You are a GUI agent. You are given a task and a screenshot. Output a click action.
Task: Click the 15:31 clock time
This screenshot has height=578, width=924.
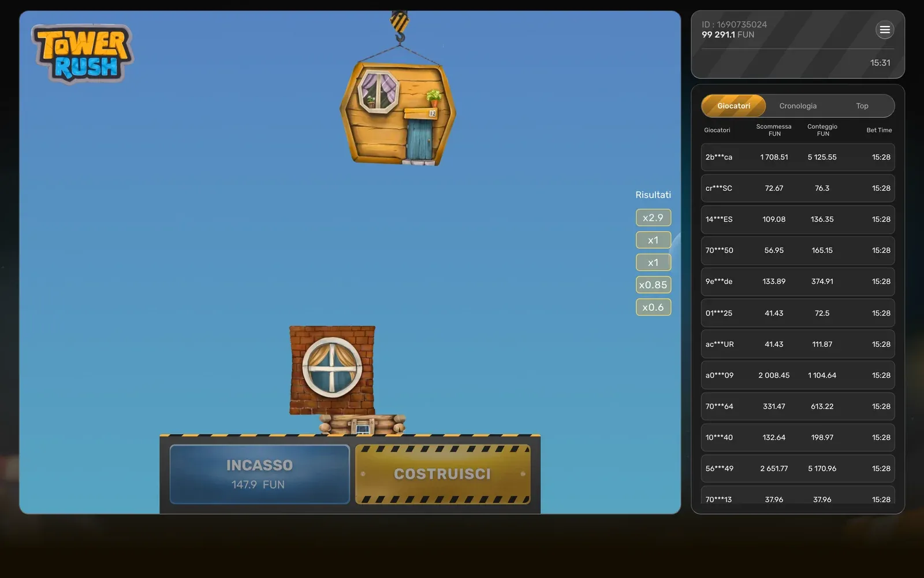pos(880,62)
